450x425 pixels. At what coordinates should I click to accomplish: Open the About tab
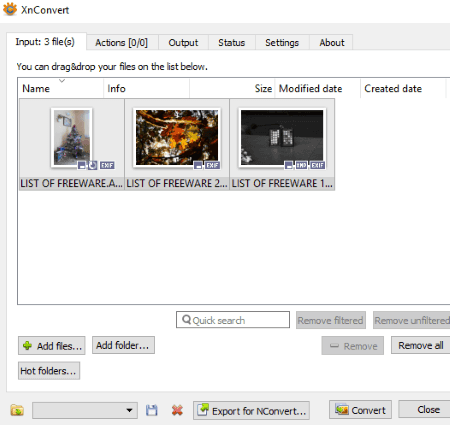click(x=332, y=43)
